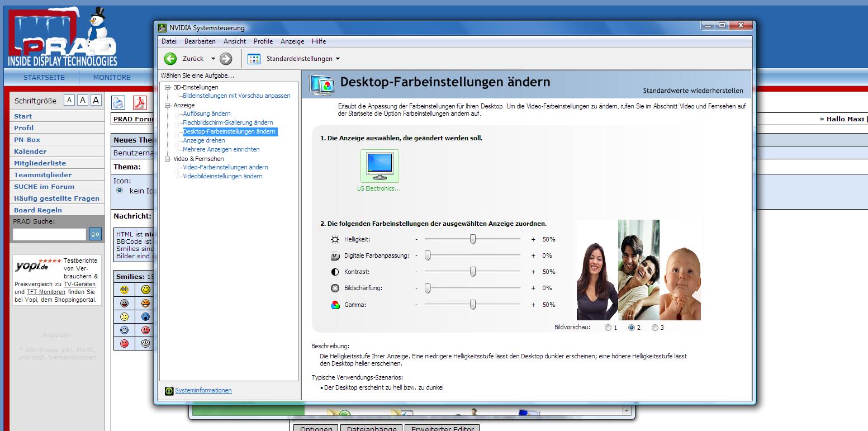Image resolution: width=868 pixels, height=431 pixels.
Task: Click Standardwerte wiederherstellen link
Action: (x=692, y=91)
